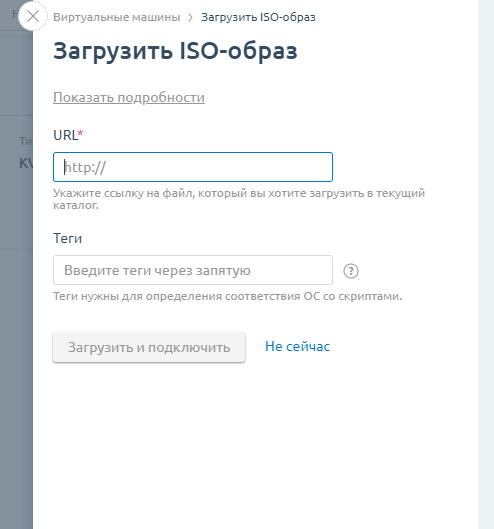This screenshot has height=529, width=494.
Task: Click the light gray strip right of panel
Action: coord(486,264)
